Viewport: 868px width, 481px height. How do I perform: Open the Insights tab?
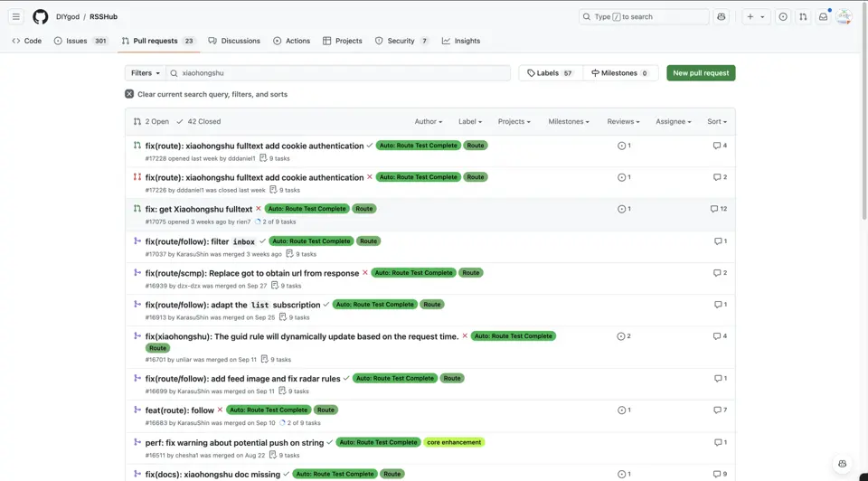(460, 41)
